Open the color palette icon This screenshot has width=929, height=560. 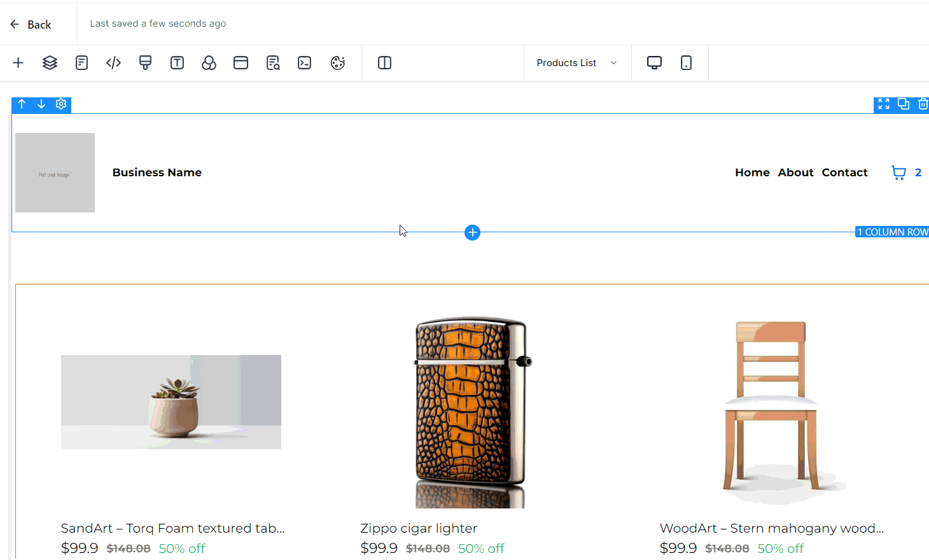tap(337, 62)
